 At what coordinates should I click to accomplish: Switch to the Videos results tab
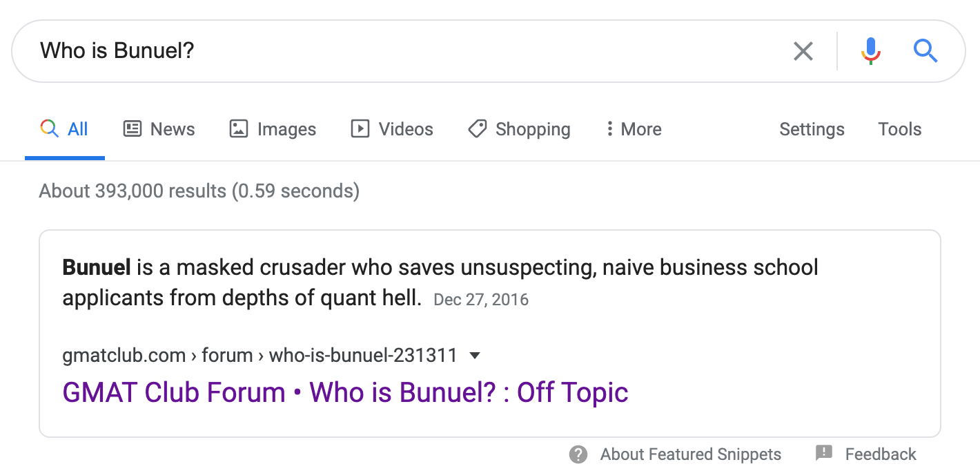406,129
